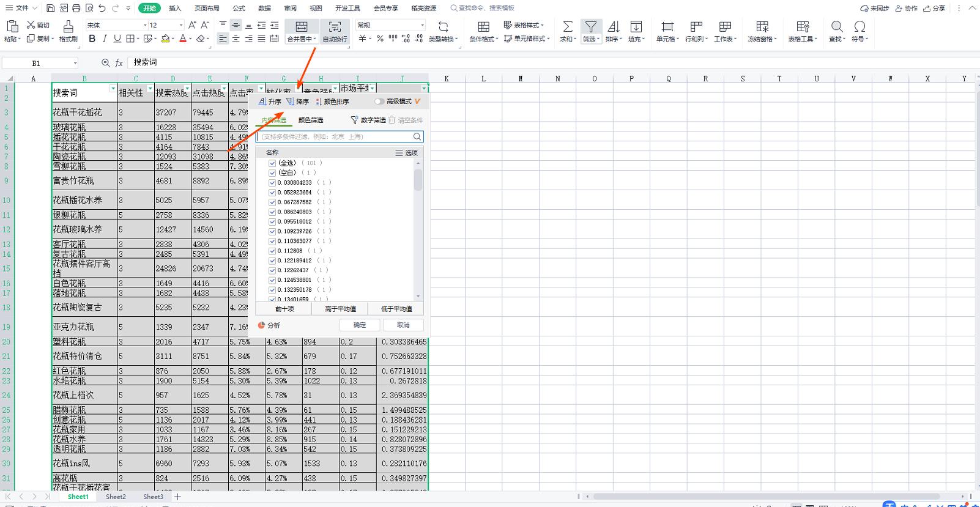Click the Format Painter (格式刷) icon

click(68, 26)
